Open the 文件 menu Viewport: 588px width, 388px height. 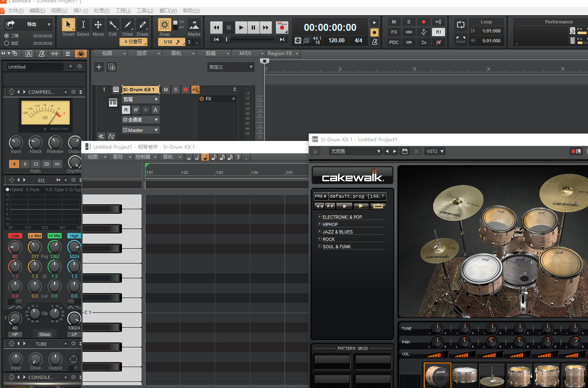click(16, 11)
